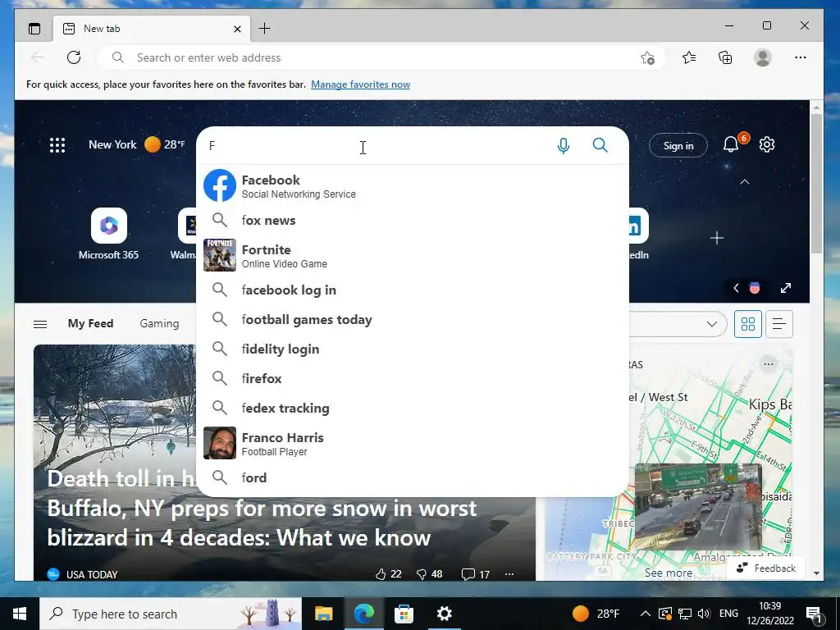
Task: Show previous background image arrow
Action: click(736, 288)
